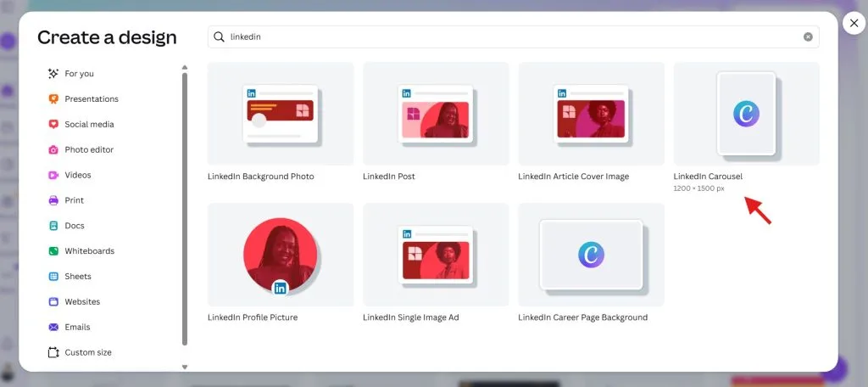The image size is (868, 387).
Task: Click the Presentations icon in sidebar
Action: (x=53, y=98)
